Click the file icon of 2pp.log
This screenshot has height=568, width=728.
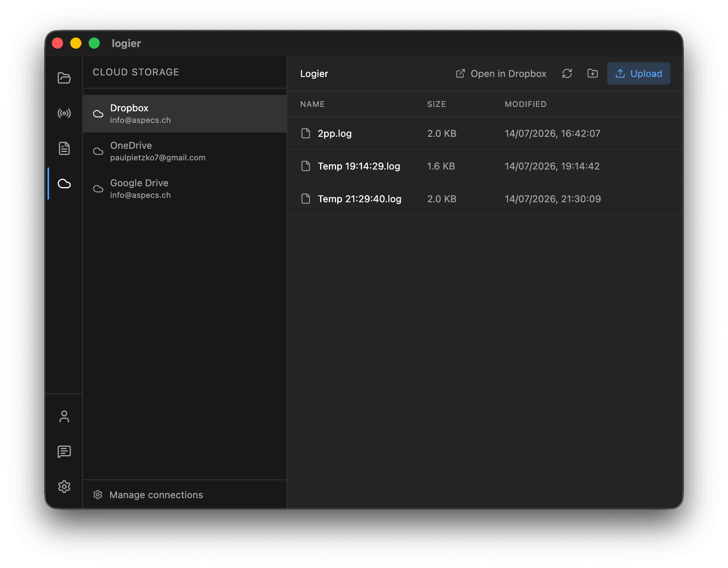coord(306,133)
